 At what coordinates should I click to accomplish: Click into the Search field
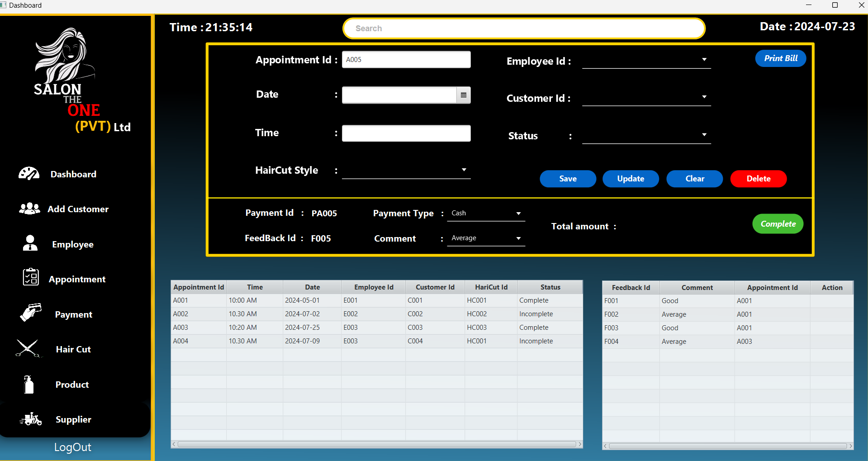click(x=524, y=29)
